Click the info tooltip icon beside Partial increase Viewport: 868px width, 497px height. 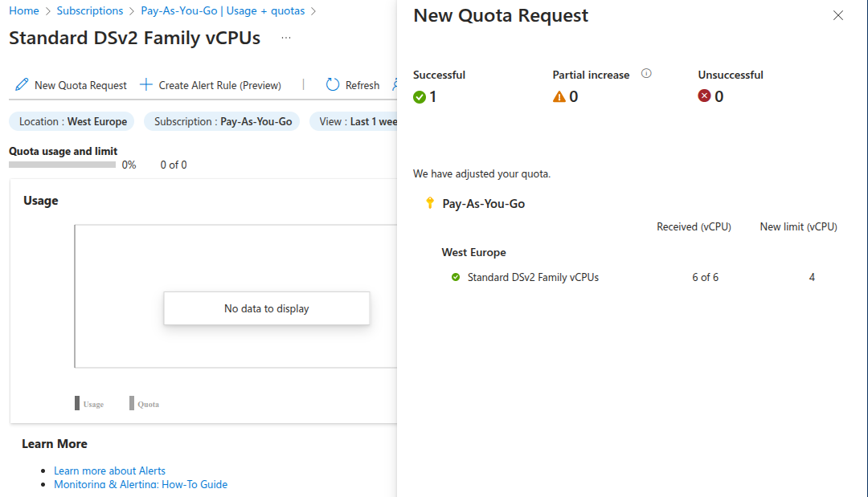pyautogui.click(x=646, y=74)
